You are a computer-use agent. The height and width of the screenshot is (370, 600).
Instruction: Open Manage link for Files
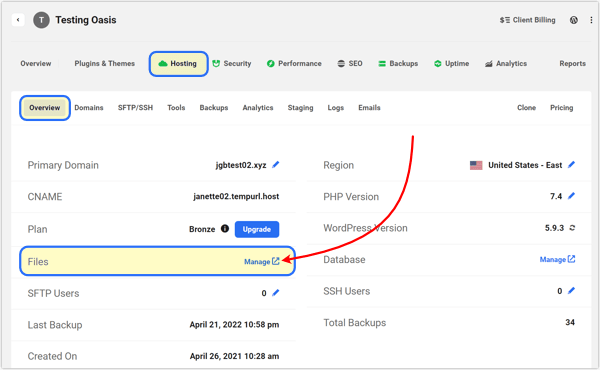tap(262, 261)
